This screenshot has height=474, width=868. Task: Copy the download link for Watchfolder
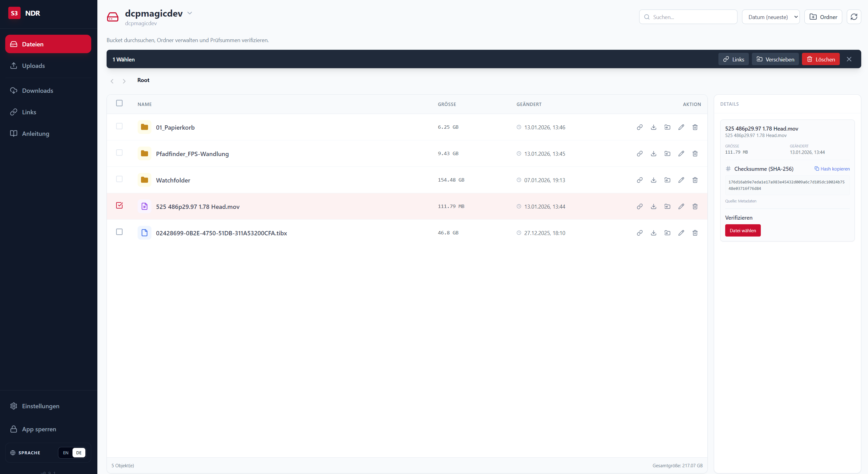(639, 180)
